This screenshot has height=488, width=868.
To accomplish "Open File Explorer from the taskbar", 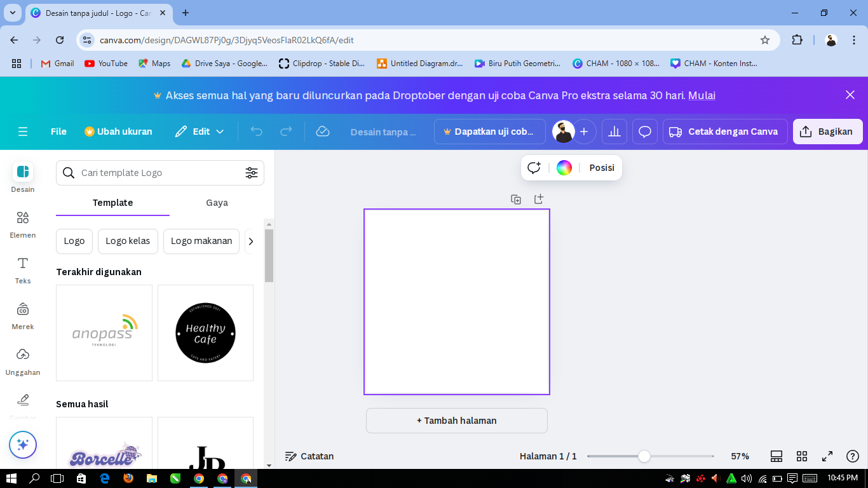I will pos(152,478).
